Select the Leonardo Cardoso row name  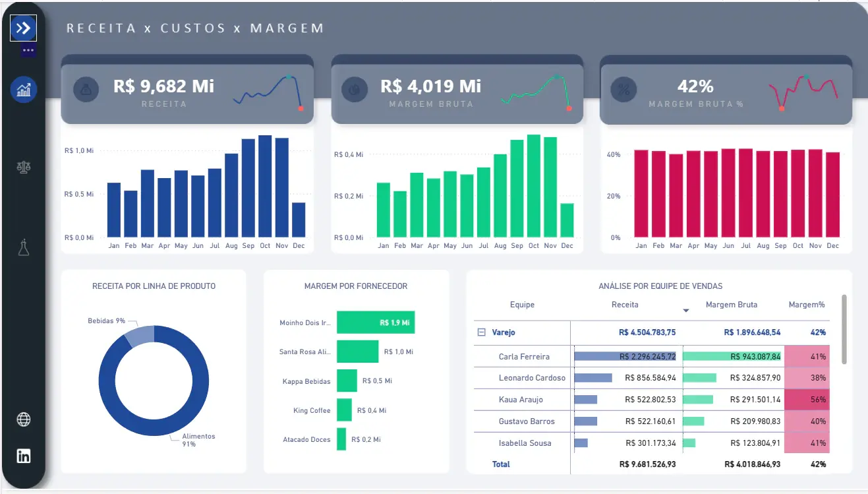(x=532, y=378)
